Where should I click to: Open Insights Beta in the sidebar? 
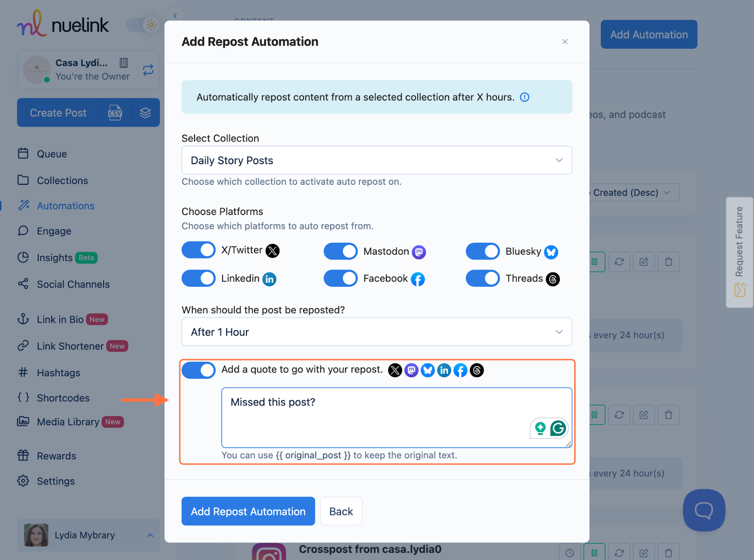coord(57,257)
